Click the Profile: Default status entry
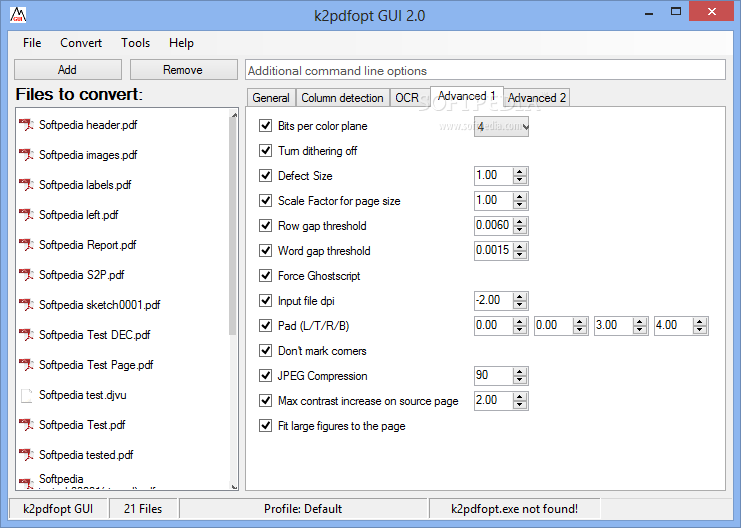 303,509
